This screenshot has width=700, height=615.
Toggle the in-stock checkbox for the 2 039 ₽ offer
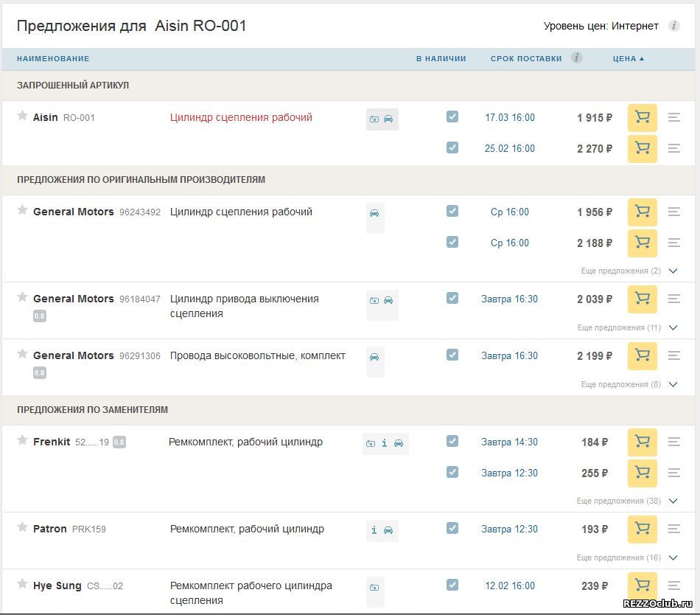[x=452, y=298]
